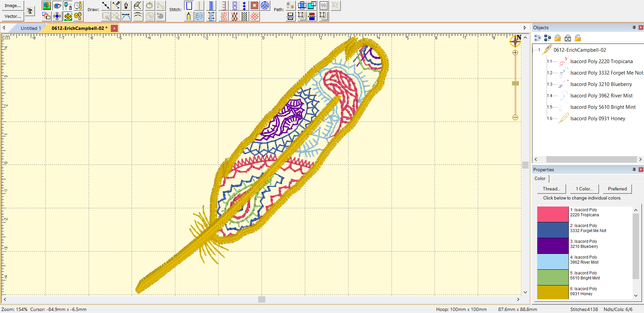This screenshot has height=313, width=644.
Task: Select the eye view icon in toolbar
Action: click(57, 6)
